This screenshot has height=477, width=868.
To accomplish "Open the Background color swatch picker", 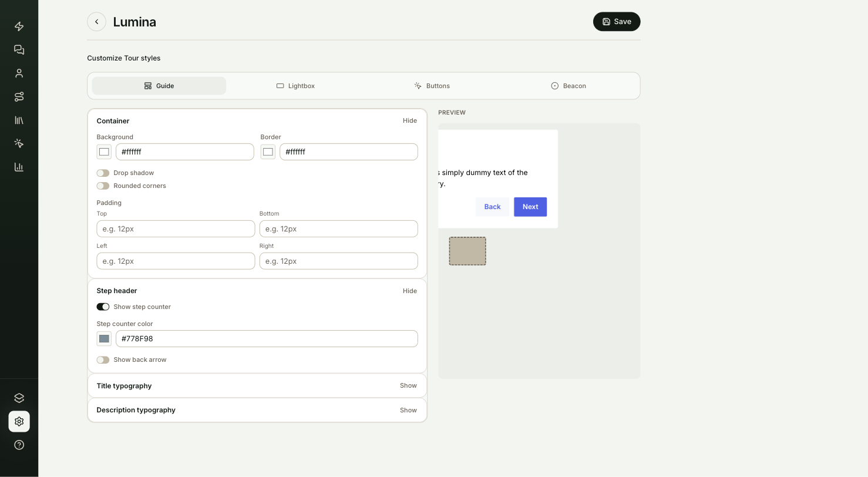I will point(104,152).
